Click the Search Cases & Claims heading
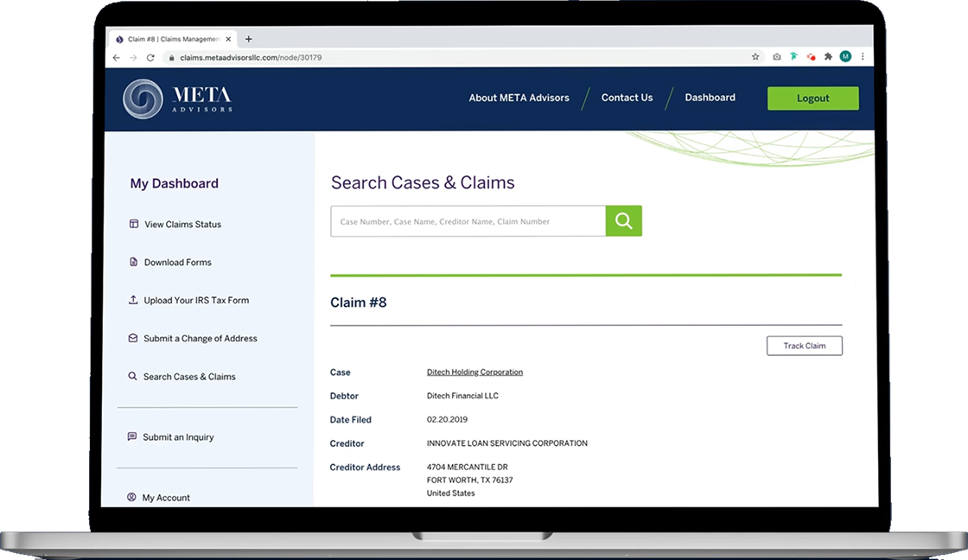 point(423,182)
